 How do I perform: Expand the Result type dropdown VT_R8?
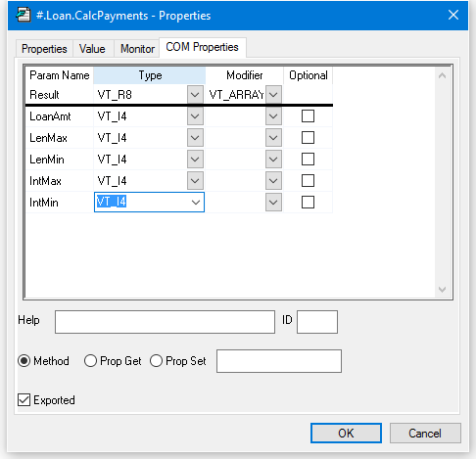pyautogui.click(x=195, y=95)
